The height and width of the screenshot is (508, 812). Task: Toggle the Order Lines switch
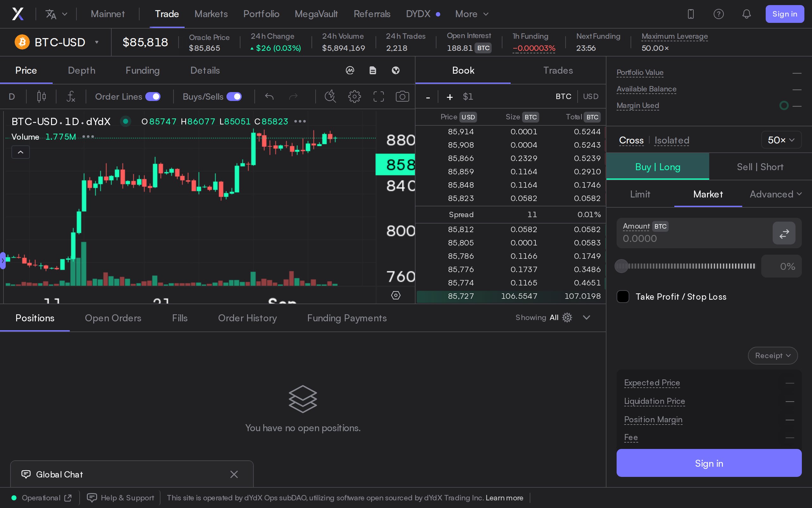pos(153,97)
